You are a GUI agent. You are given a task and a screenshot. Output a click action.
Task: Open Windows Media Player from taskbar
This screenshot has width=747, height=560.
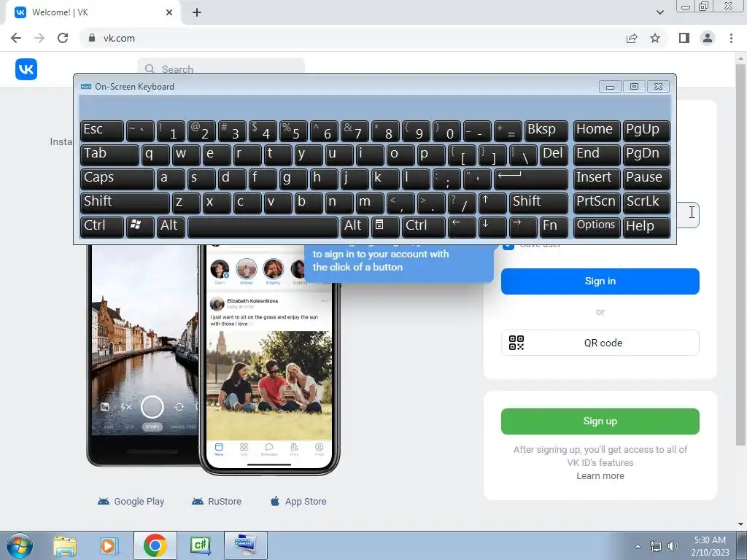pyautogui.click(x=108, y=545)
